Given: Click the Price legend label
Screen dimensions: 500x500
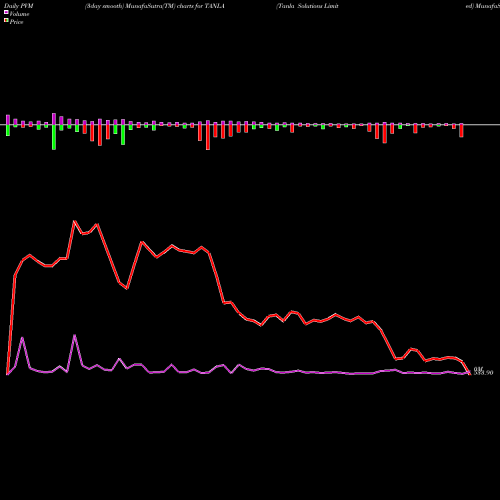Looking at the screenshot, I should click(16, 22).
